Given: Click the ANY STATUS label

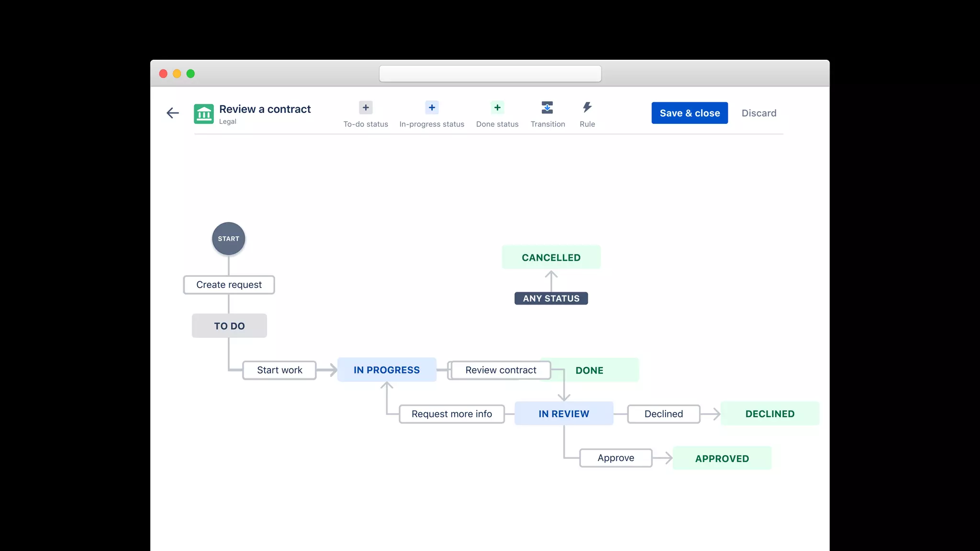Looking at the screenshot, I should pos(551,298).
